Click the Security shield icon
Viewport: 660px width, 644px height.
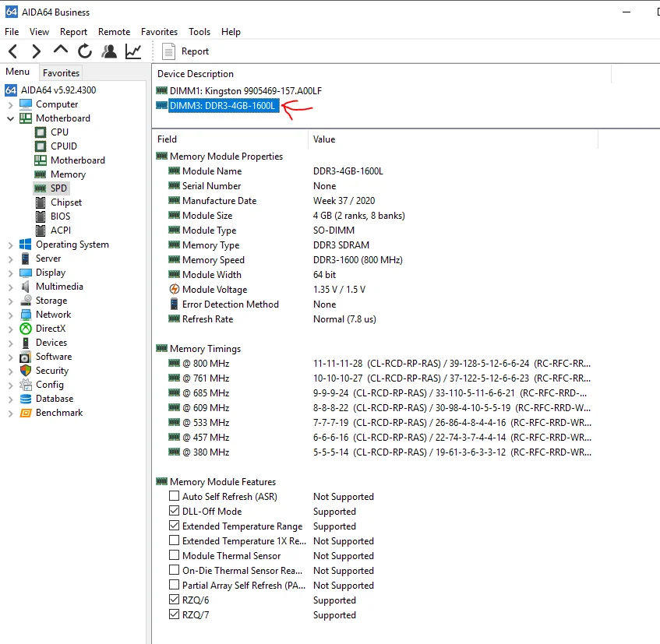[26, 371]
